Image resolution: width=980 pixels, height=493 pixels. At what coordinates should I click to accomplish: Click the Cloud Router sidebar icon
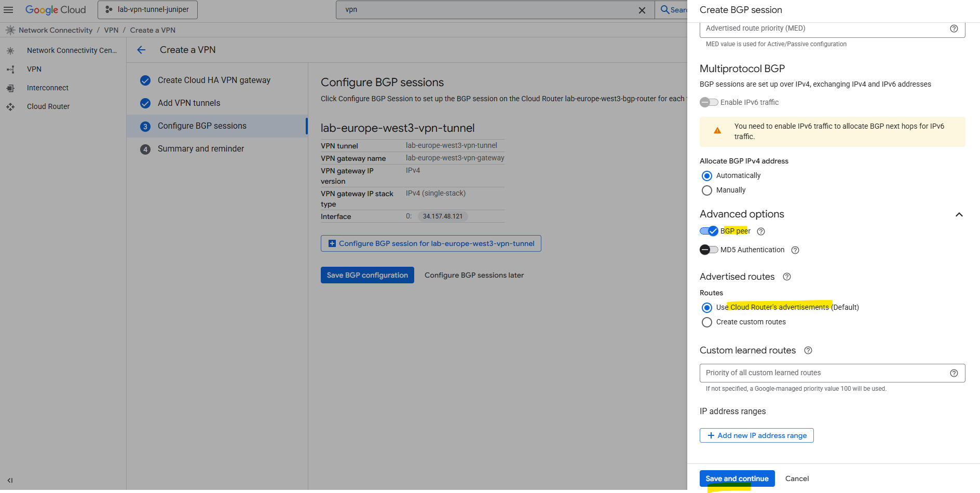pos(10,106)
